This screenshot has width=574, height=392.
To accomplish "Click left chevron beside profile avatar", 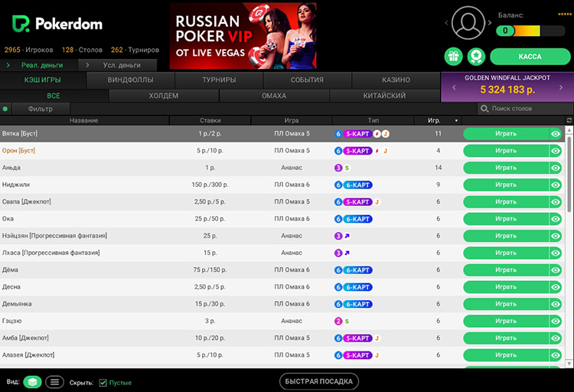I will click(446, 23).
